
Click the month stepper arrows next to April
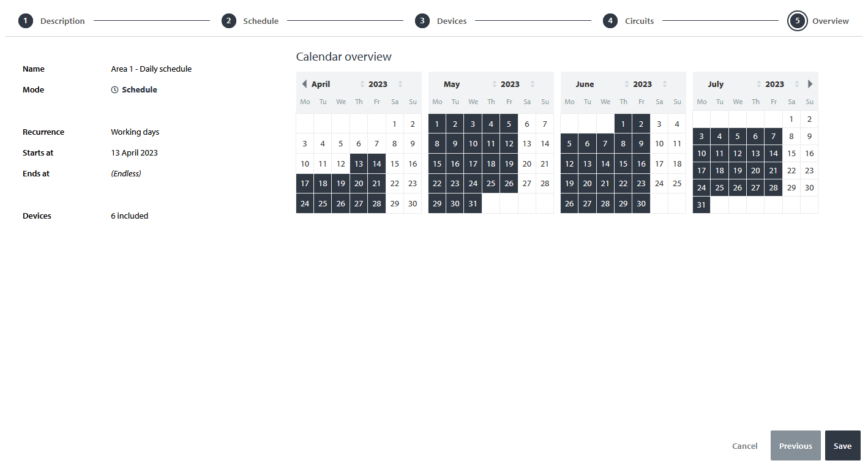tap(362, 84)
